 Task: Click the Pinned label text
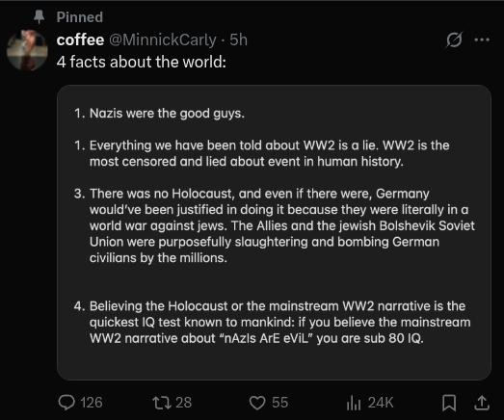click(80, 17)
